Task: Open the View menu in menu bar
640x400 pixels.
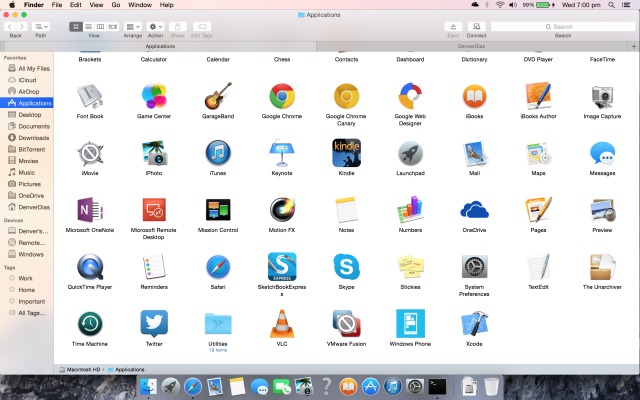Action: point(96,5)
